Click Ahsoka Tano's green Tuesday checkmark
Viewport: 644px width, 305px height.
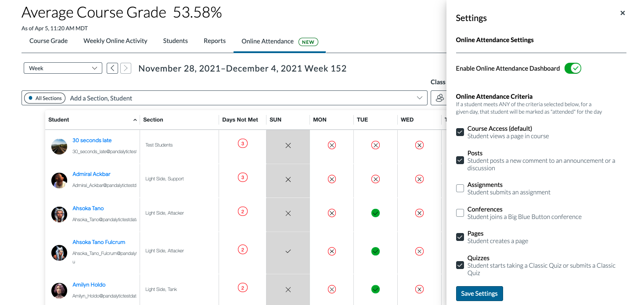[375, 213]
